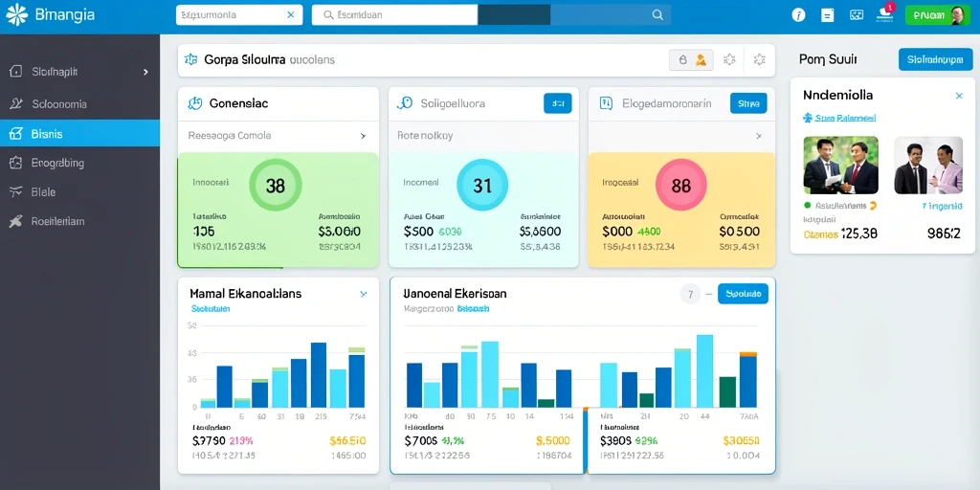This screenshot has height=490, width=980.
Task: Expand the Reesaoga Comola row arrow
Action: point(363,135)
